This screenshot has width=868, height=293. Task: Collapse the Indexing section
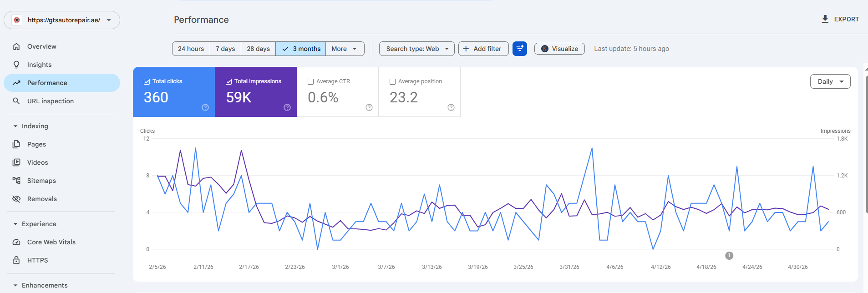tap(15, 126)
